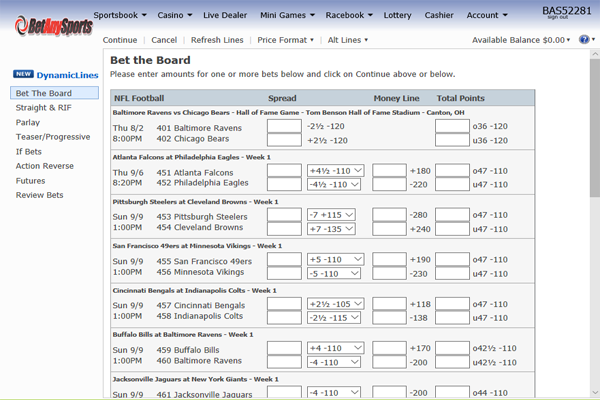Click the o42½ -110 total amount field
Viewport: 600px width, 400px height.
[x=452, y=348]
